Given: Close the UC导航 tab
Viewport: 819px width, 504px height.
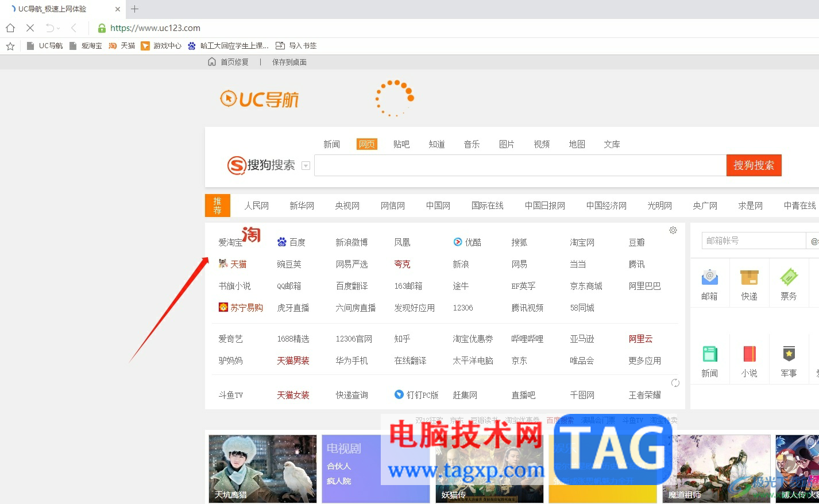Looking at the screenshot, I should pos(117,9).
